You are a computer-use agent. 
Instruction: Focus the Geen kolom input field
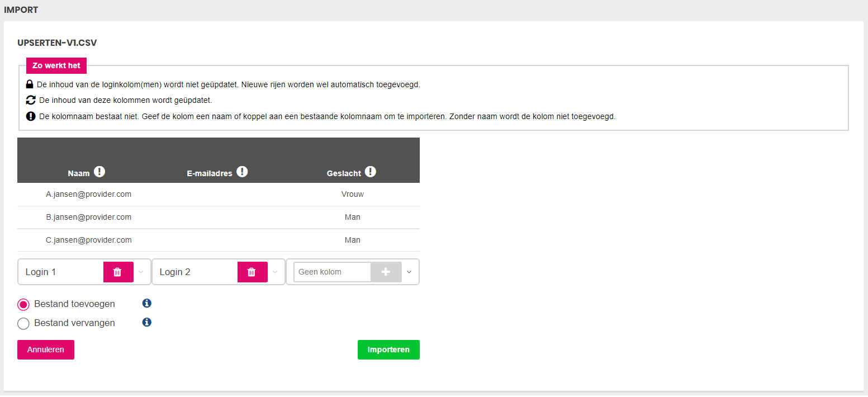click(333, 272)
